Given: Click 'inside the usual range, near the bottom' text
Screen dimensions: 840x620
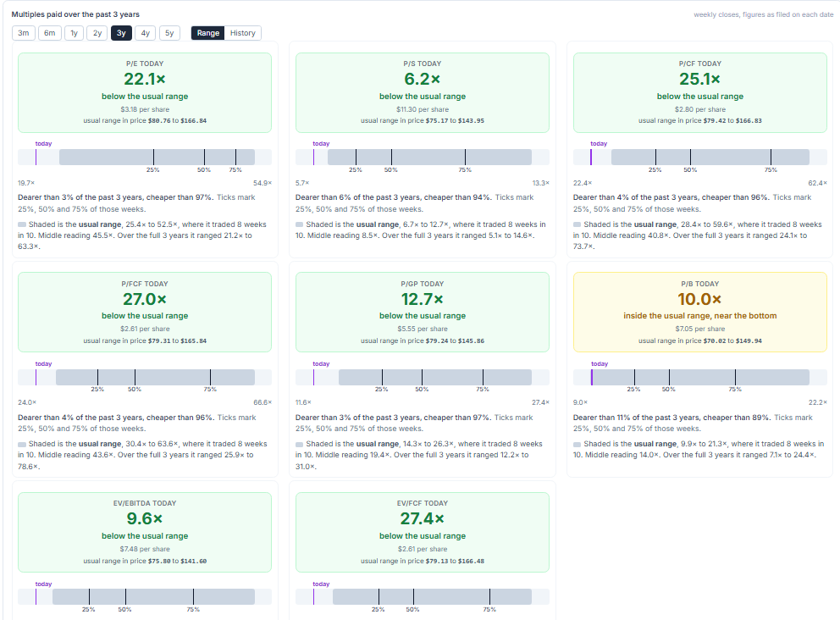Looking at the screenshot, I should 699,316.
